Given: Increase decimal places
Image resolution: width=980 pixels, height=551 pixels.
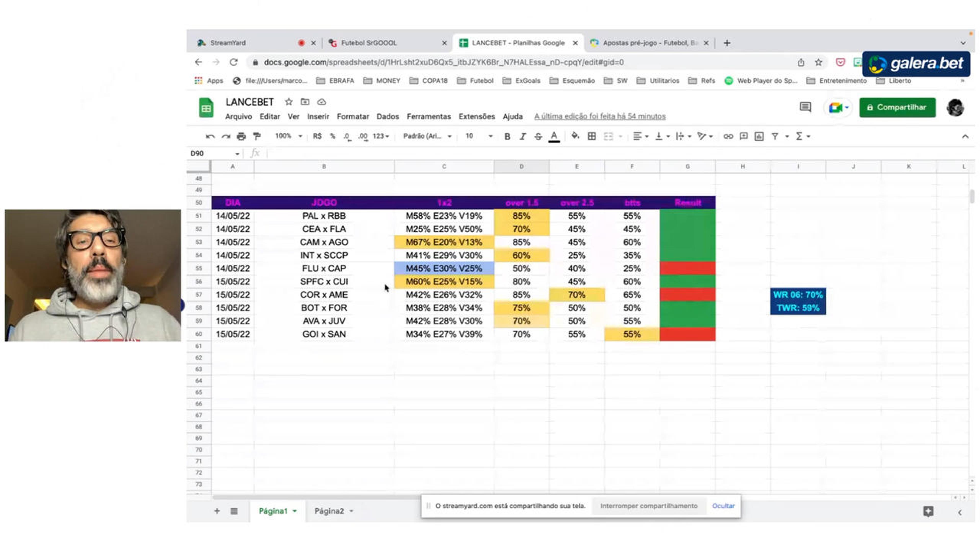Looking at the screenshot, I should click(363, 136).
